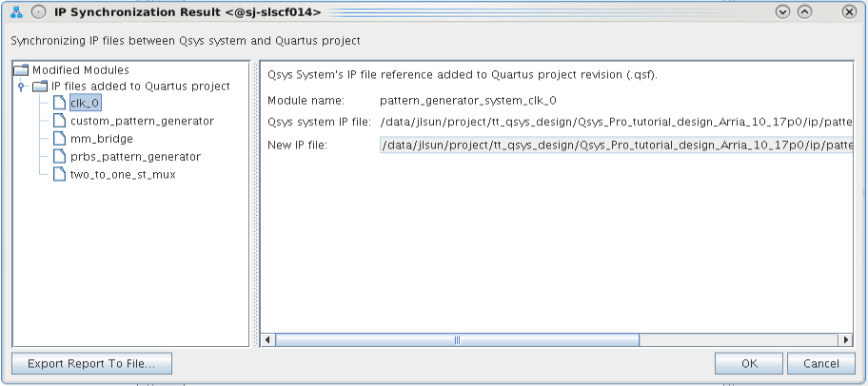Screen dimensions: 868x386
Task: Click the prbs_pattern_generator file icon
Action: (x=59, y=157)
